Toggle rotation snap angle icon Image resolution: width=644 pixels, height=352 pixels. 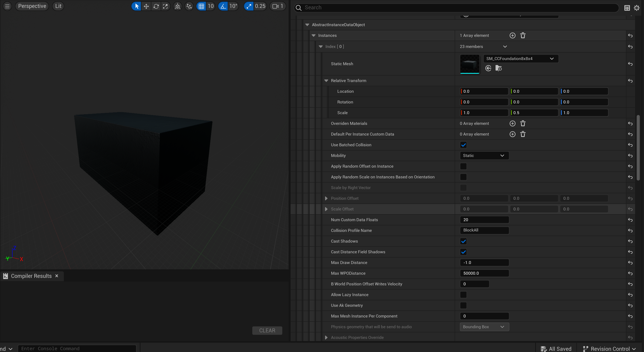pyautogui.click(x=223, y=6)
